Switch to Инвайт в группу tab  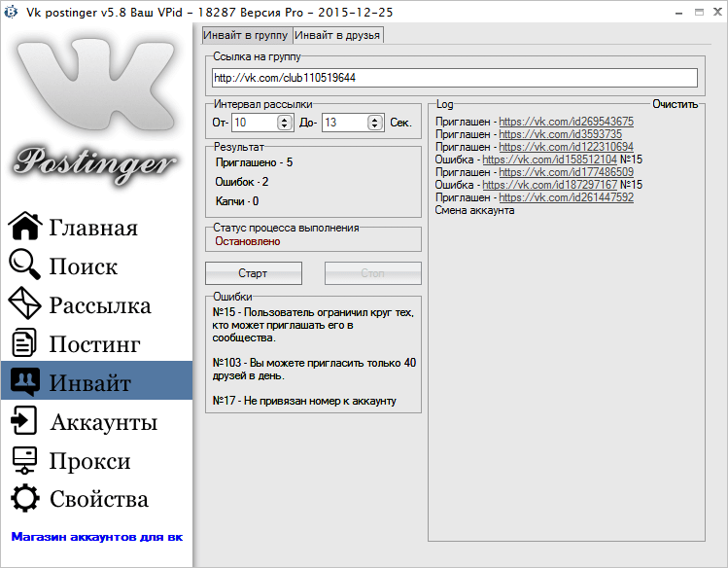(247, 35)
